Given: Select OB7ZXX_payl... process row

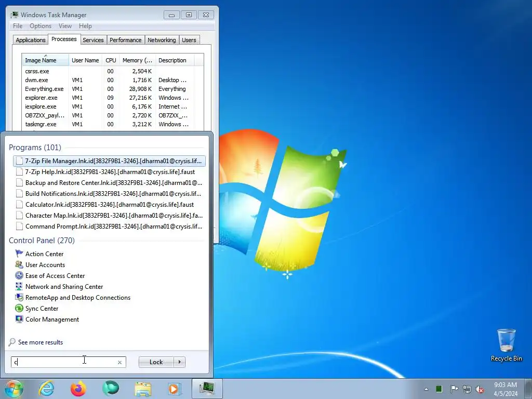Looking at the screenshot, I should click(108, 115).
